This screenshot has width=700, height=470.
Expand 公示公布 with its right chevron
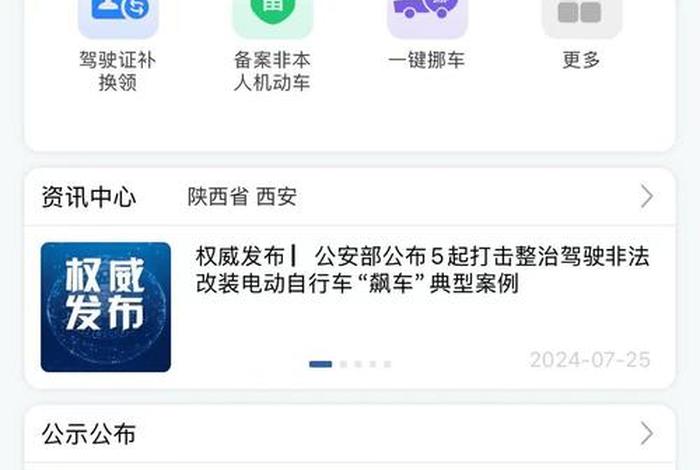pos(647,433)
